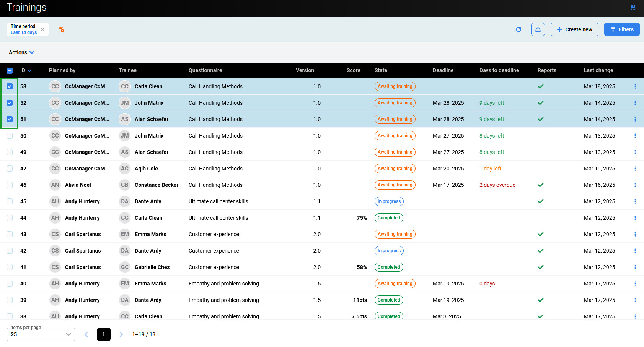Open the Filters button
This screenshot has width=644, height=347.
pos(621,29)
